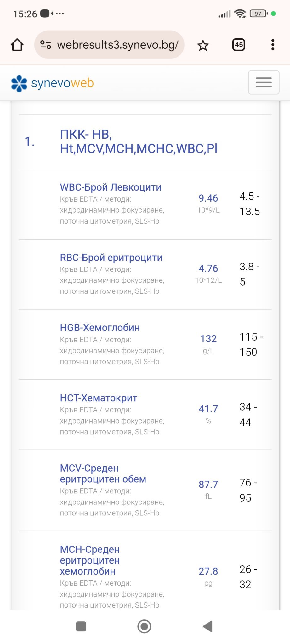Open the ПКК- HB panel heading
This screenshot has width=290, height=644.
point(139,142)
